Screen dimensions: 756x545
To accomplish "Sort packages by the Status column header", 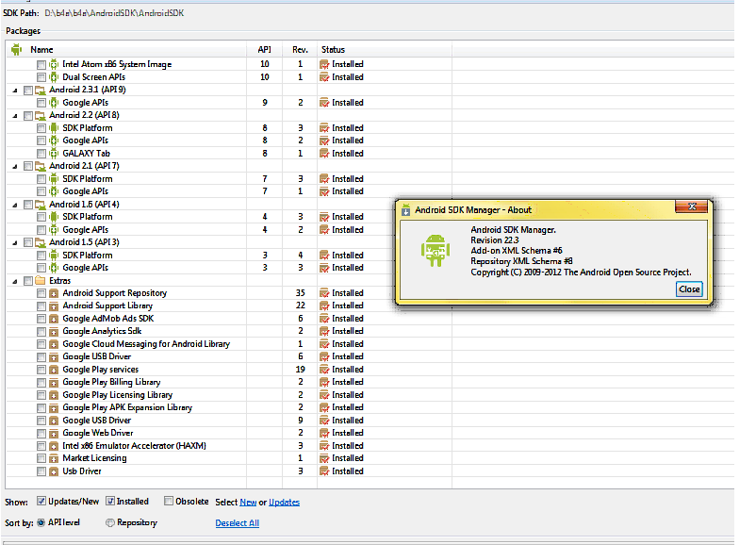I will click(x=333, y=50).
